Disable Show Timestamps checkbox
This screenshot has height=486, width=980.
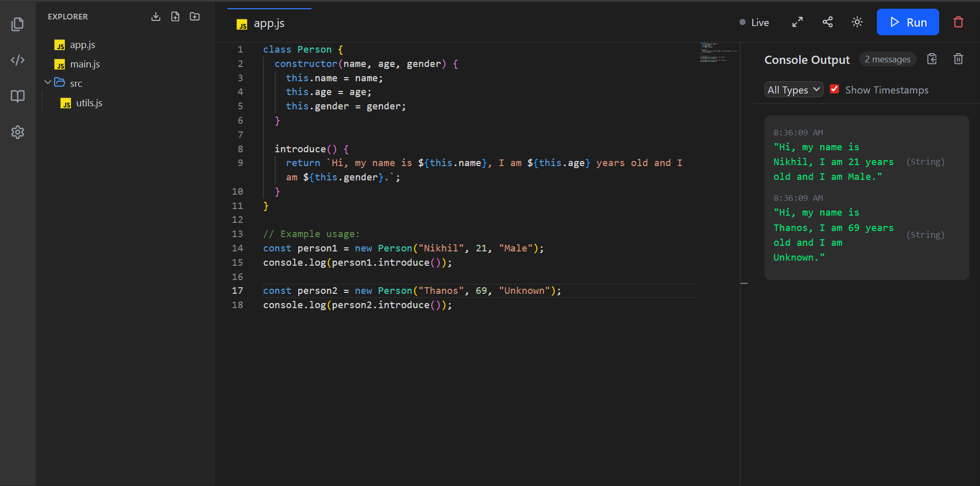click(835, 88)
